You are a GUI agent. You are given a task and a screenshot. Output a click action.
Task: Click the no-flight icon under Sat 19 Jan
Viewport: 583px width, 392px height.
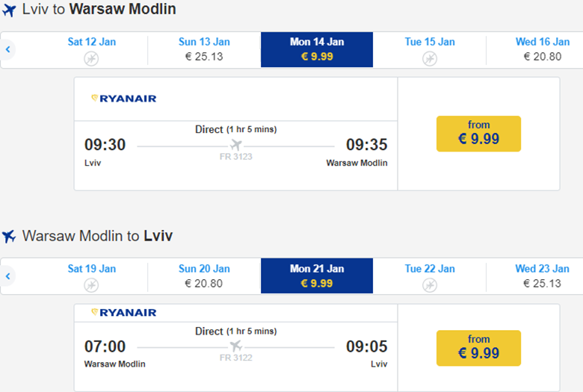[x=91, y=284]
